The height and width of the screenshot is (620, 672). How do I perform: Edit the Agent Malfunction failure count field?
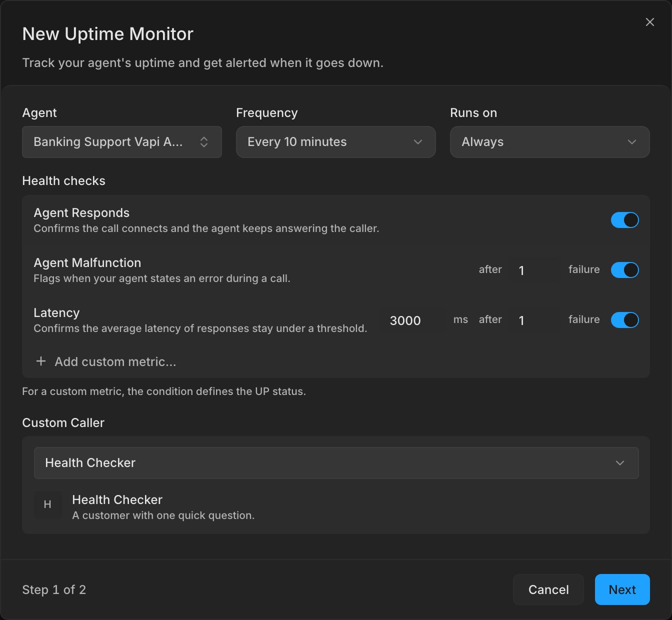click(536, 270)
